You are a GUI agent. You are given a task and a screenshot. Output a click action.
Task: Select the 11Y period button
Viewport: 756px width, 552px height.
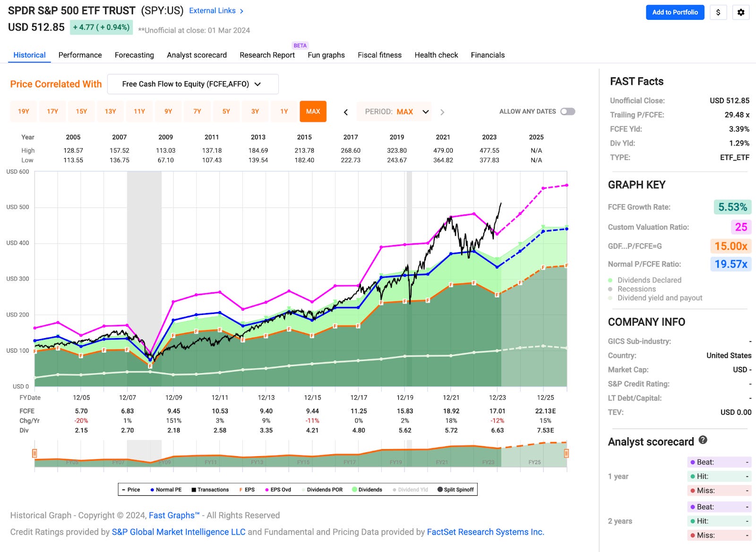click(139, 111)
